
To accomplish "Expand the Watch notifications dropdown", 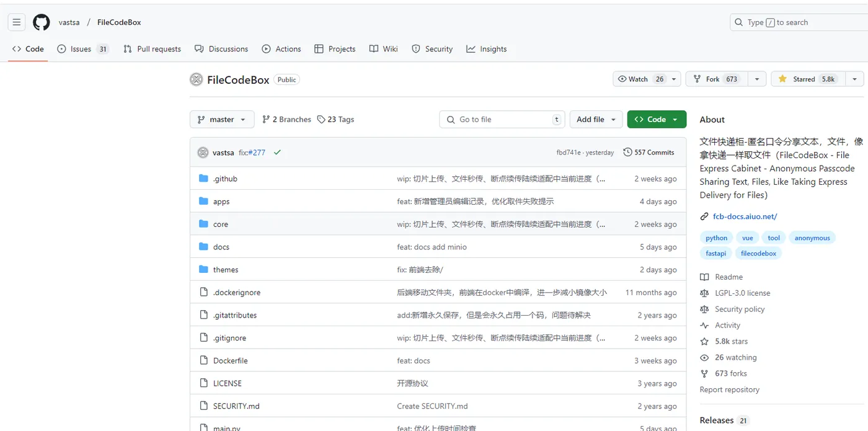I will 647,79.
